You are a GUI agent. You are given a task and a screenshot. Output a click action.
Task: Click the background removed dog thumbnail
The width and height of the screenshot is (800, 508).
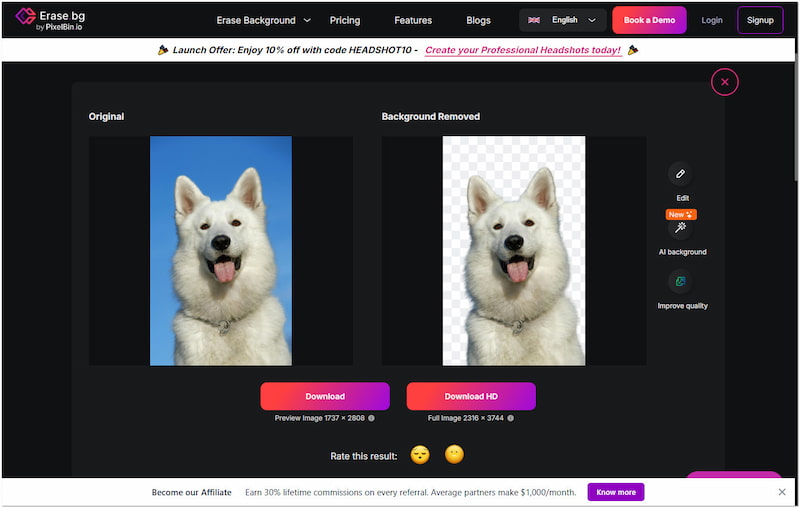pos(514,250)
